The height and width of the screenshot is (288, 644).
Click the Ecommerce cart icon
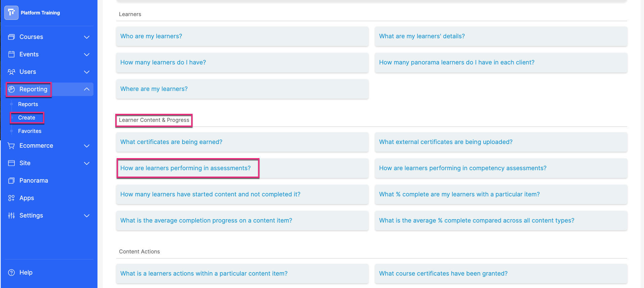11,146
